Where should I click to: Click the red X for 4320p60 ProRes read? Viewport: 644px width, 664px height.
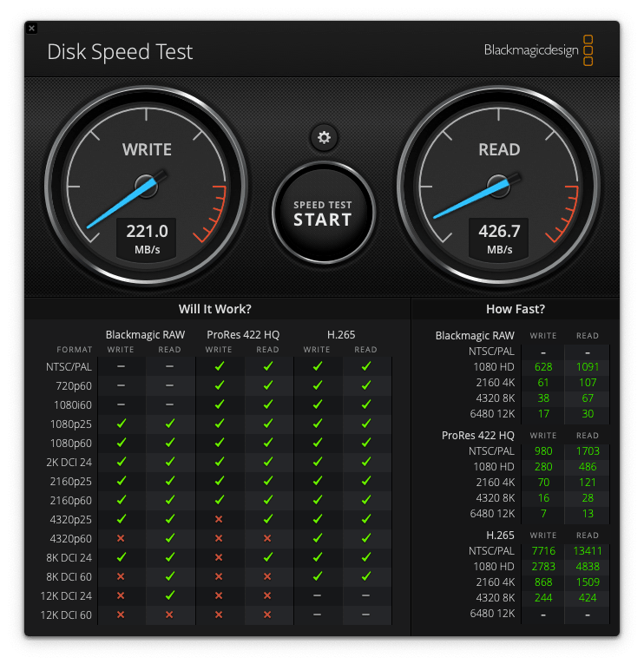(267, 538)
